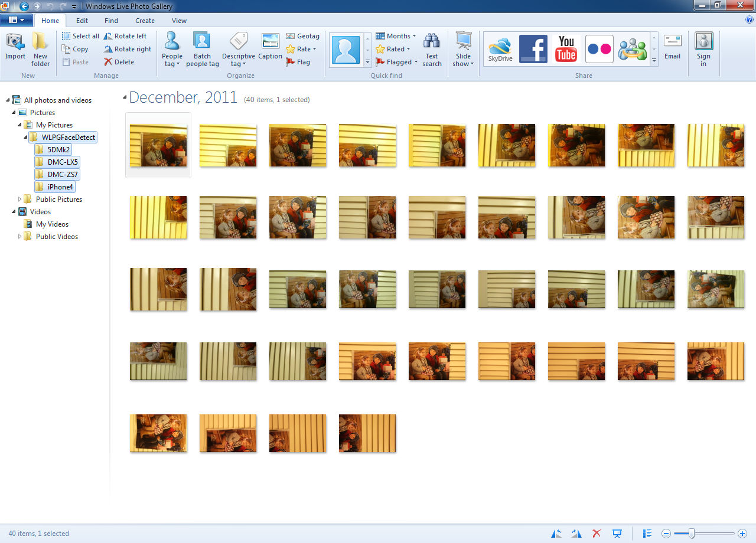Click the status bar rotate right icon
Screen dimensions: 756x543
tap(576, 534)
